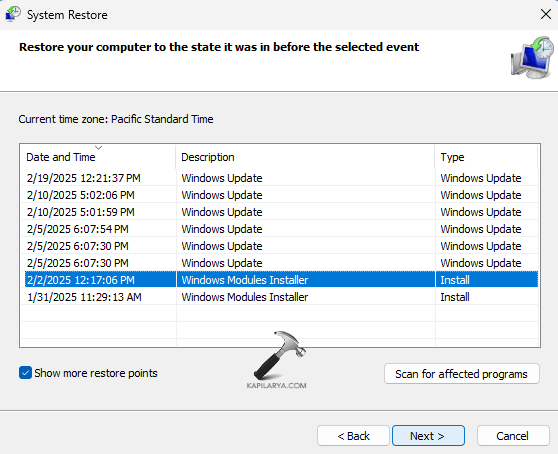Click the Type column header

tap(486, 157)
